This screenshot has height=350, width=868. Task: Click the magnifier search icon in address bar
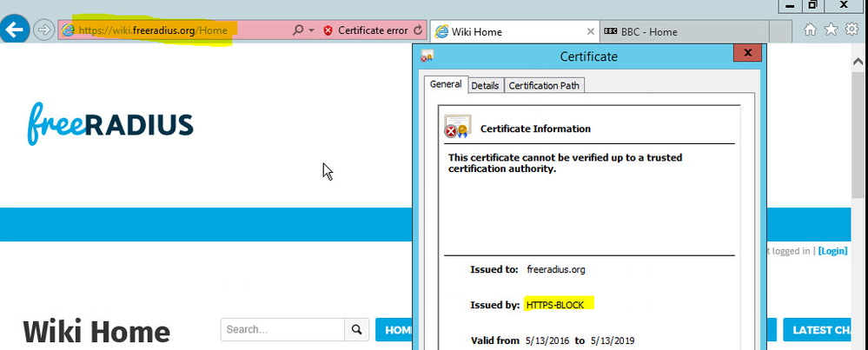(298, 30)
